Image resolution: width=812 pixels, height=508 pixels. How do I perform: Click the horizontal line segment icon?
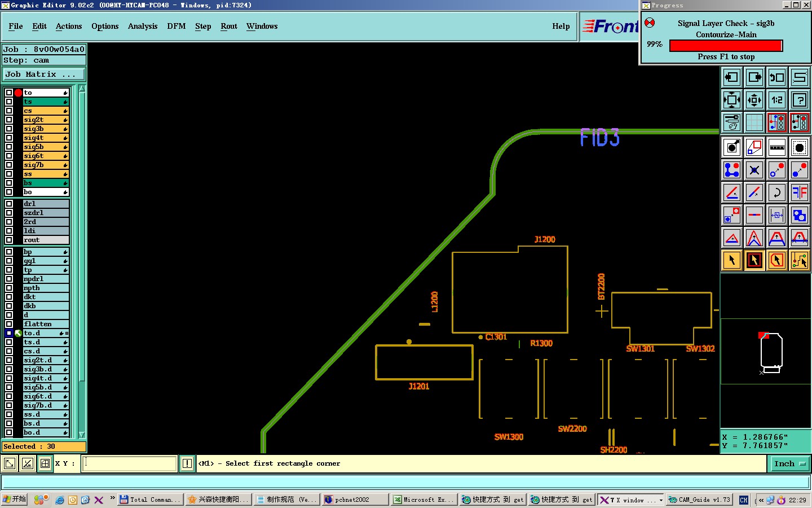click(754, 215)
